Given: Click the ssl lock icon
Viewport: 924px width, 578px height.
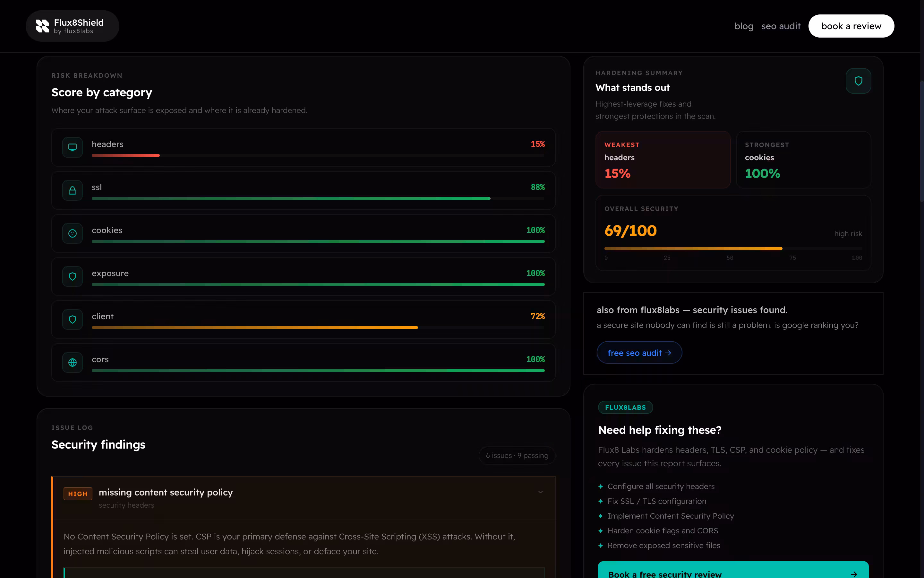Looking at the screenshot, I should click(x=73, y=190).
